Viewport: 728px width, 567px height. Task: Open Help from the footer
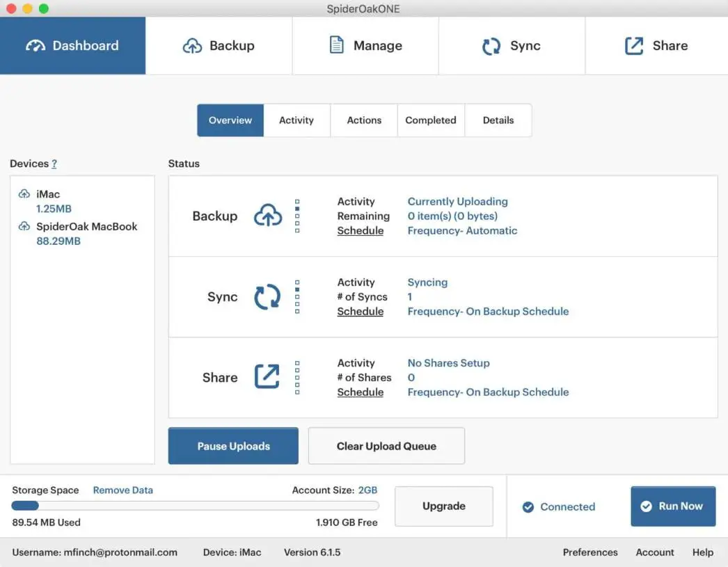703,552
